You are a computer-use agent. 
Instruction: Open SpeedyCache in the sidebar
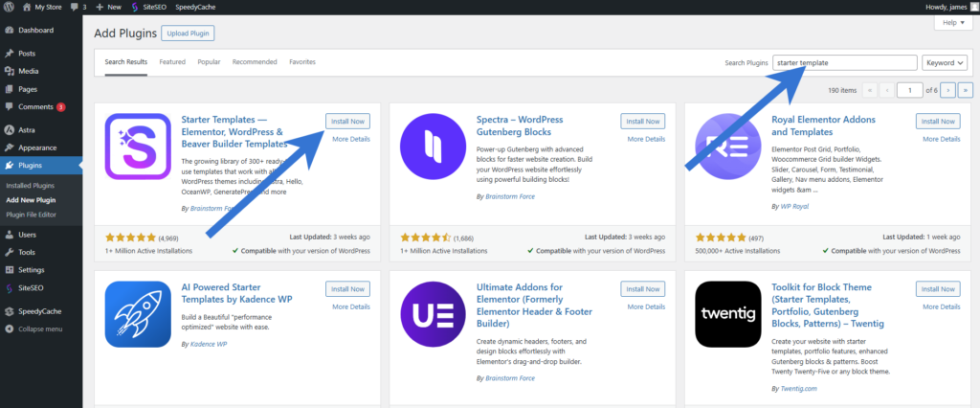tap(41, 311)
